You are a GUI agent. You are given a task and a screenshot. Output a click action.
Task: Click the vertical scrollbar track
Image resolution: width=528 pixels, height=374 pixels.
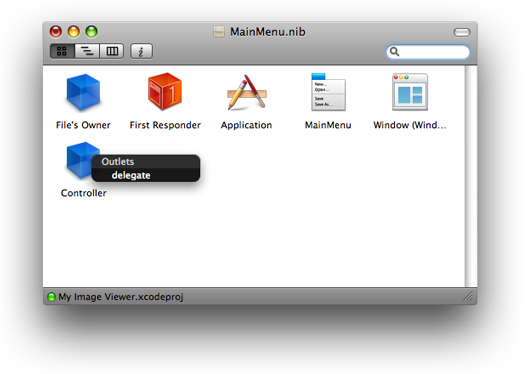[471, 176]
